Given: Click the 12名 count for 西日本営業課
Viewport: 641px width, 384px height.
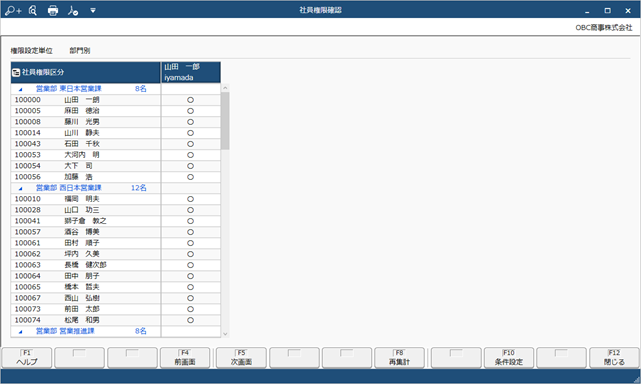Looking at the screenshot, I should coord(139,188).
